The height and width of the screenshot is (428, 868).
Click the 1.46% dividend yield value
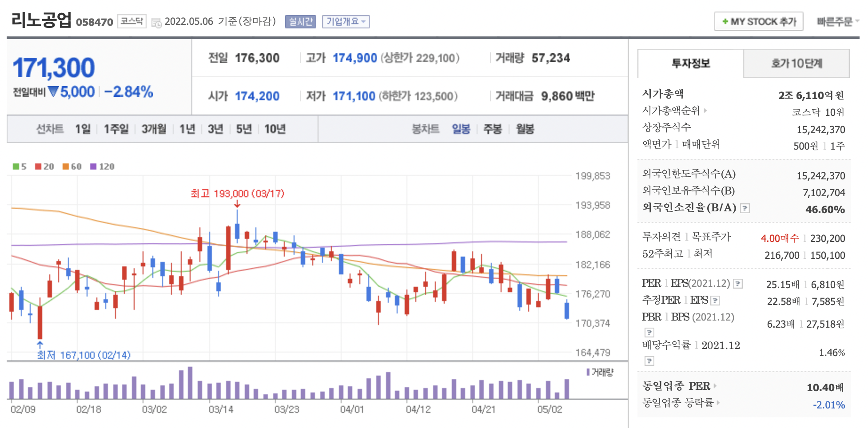(832, 353)
